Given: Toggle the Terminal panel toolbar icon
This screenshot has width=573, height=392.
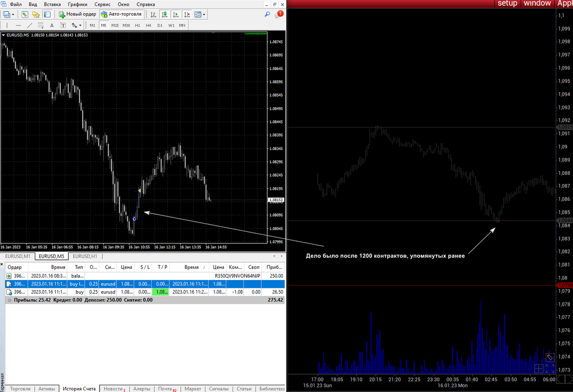Looking at the screenshot, I should (47, 15).
